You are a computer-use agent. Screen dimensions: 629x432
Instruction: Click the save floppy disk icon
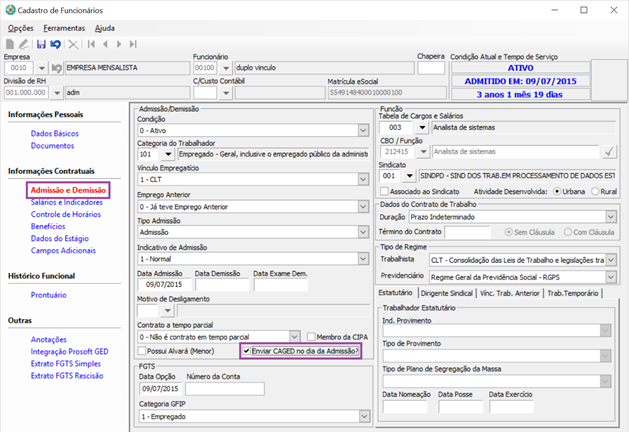pos(41,44)
